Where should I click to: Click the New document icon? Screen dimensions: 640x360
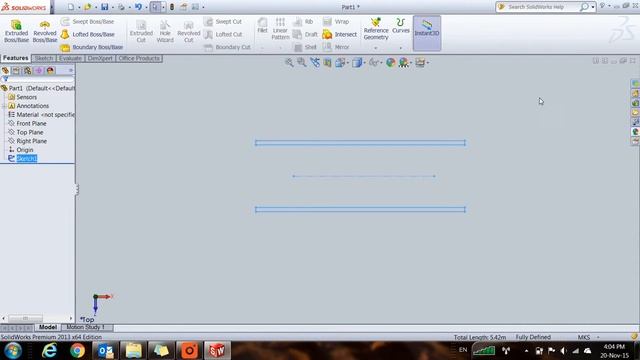pos(71,7)
